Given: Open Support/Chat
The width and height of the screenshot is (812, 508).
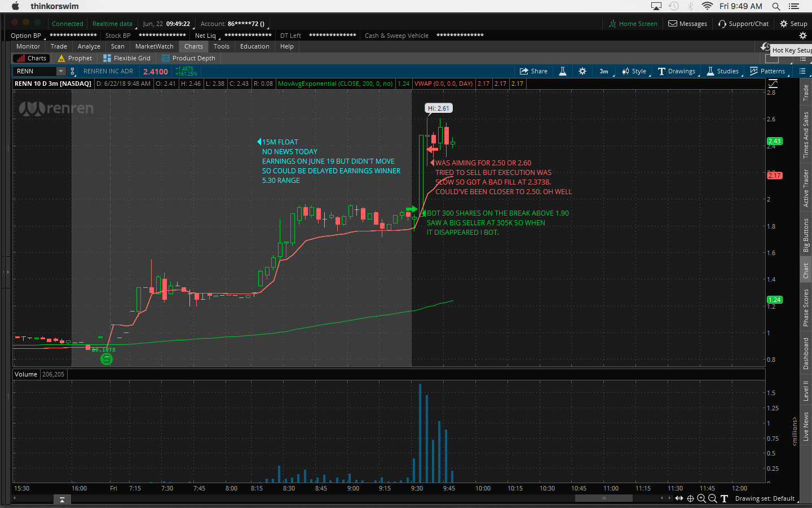Looking at the screenshot, I should click(743, 24).
